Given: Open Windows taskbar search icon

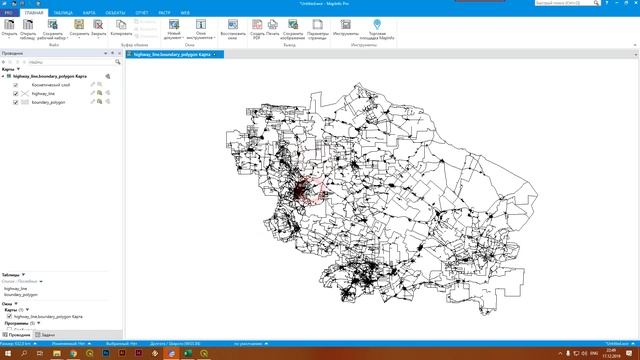Looking at the screenshot, I should pyautogui.click(x=24, y=353).
